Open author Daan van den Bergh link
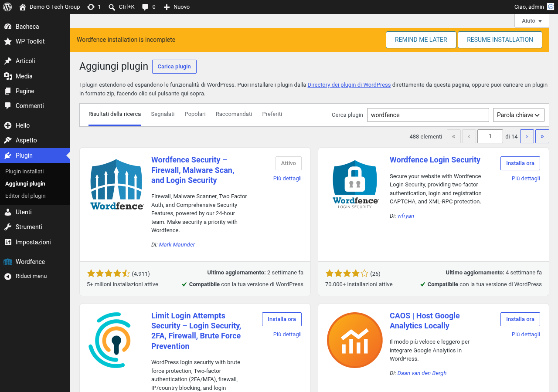558x392 pixels. pos(422,373)
